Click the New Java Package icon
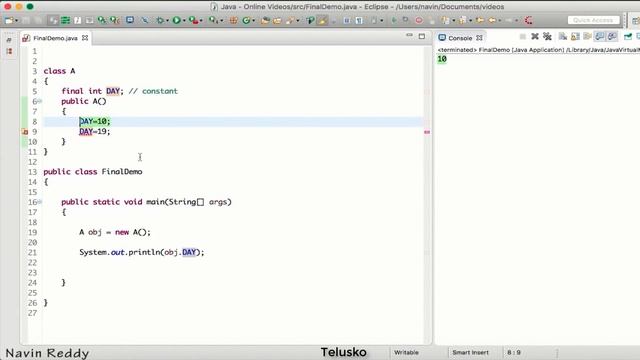The image size is (640, 360). (233, 20)
